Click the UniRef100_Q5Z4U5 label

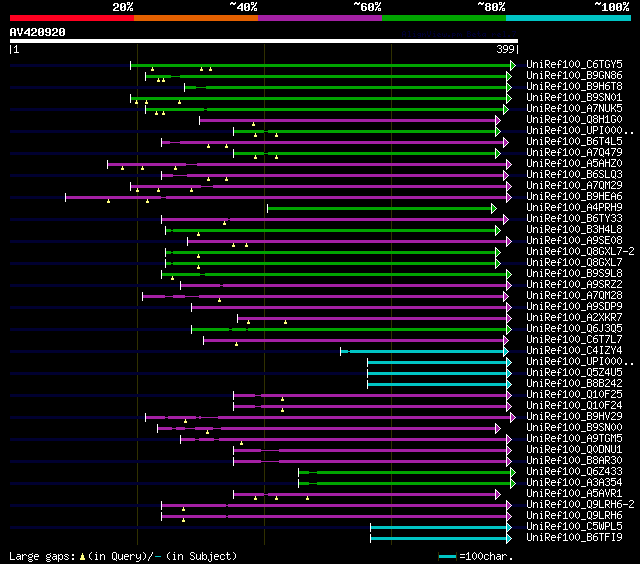(x=574, y=373)
